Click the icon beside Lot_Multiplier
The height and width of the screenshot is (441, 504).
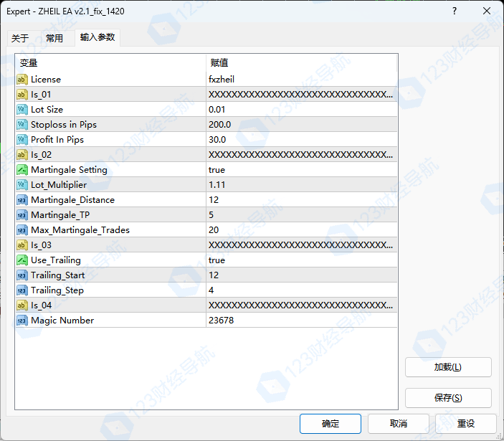click(22, 185)
